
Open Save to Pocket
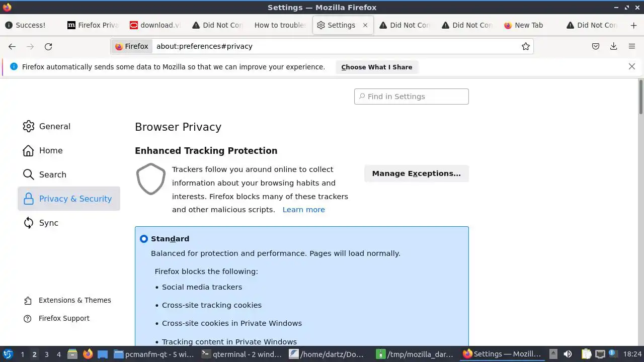(x=596, y=46)
